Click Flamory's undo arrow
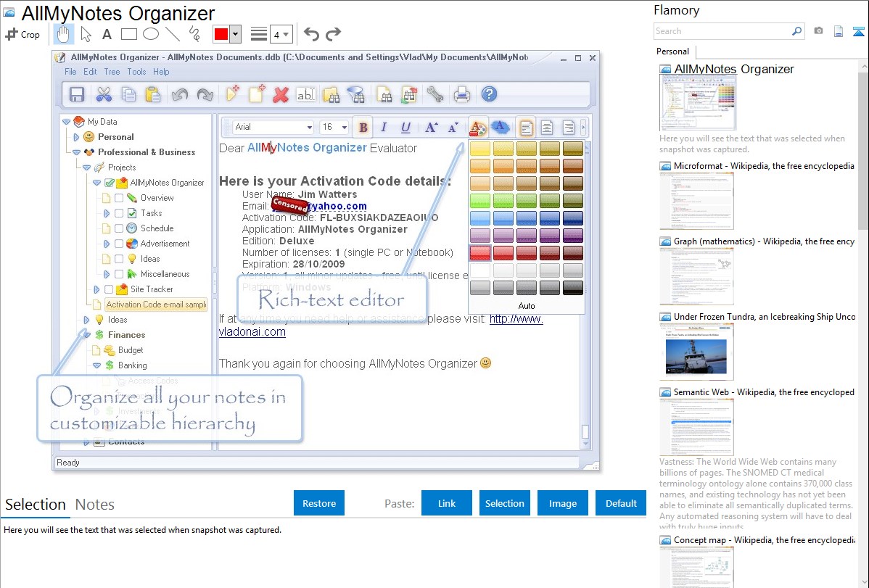This screenshot has height=588, width=869. point(311,34)
